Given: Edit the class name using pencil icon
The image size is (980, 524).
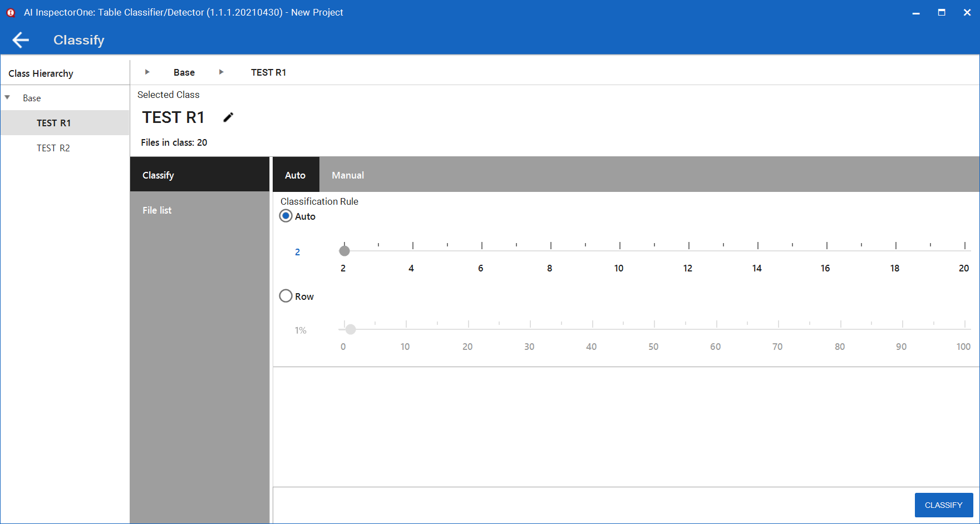Looking at the screenshot, I should tap(228, 117).
